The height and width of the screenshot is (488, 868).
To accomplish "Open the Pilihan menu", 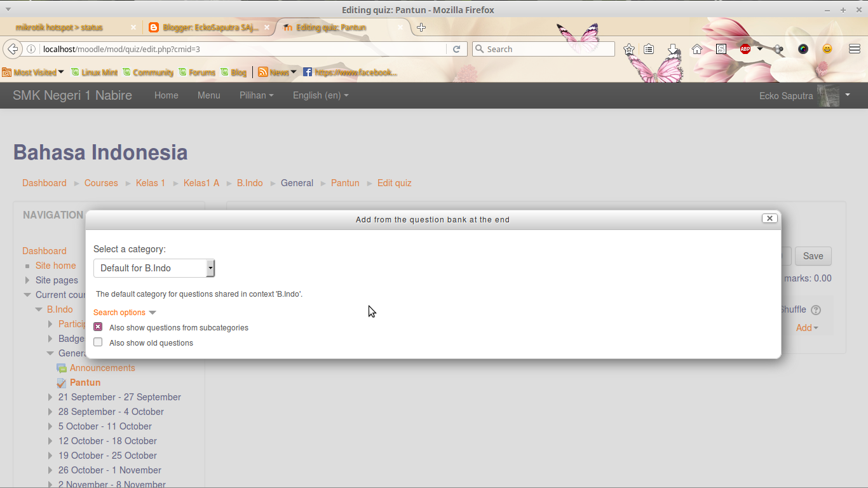I will (257, 95).
